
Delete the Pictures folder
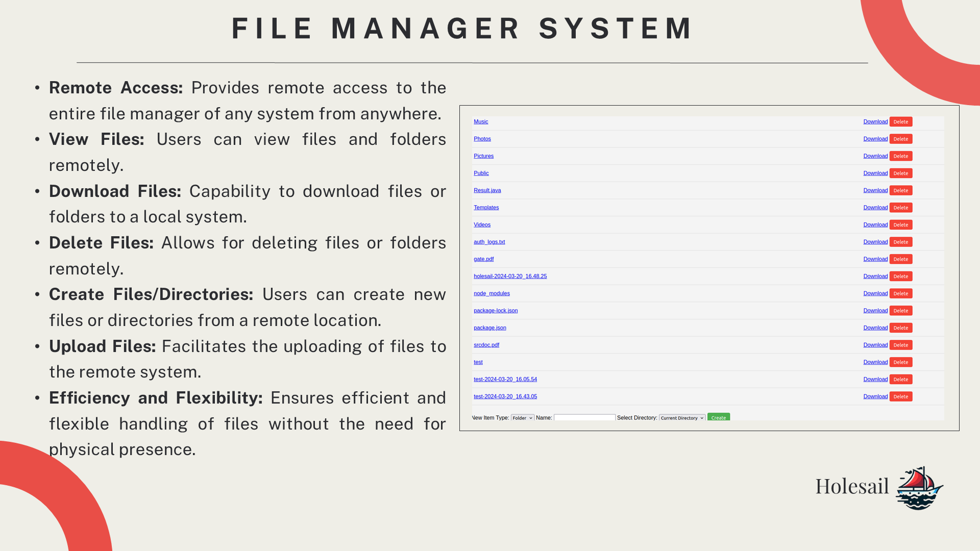click(901, 156)
